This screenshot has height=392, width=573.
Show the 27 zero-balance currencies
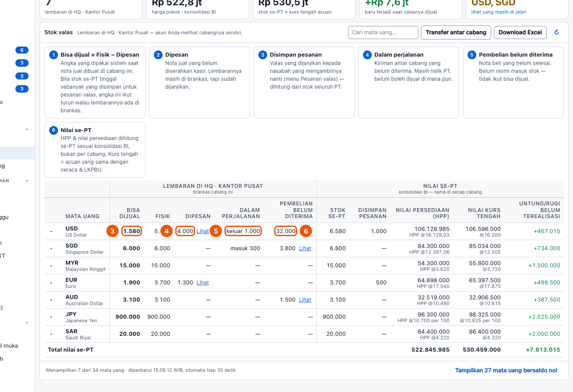click(506, 370)
